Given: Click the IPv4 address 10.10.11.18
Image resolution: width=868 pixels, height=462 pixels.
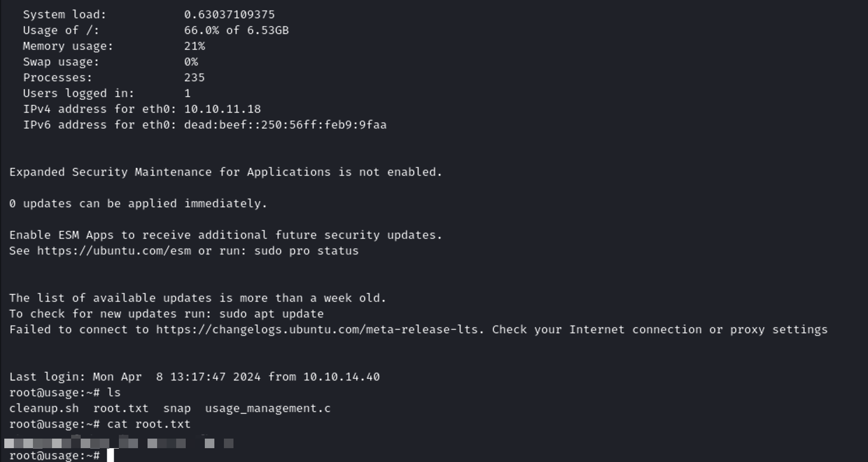Looking at the screenshot, I should [222, 109].
